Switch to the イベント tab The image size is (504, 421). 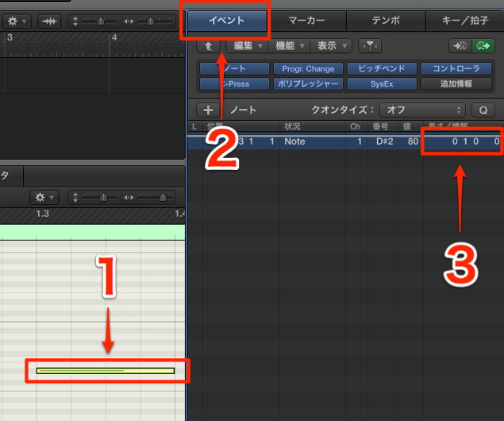click(x=227, y=21)
